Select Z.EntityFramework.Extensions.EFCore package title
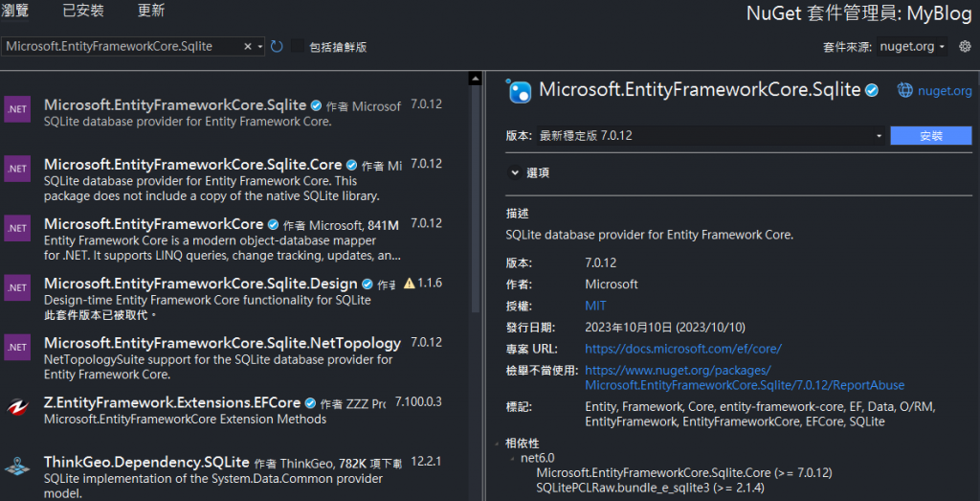 click(x=172, y=402)
